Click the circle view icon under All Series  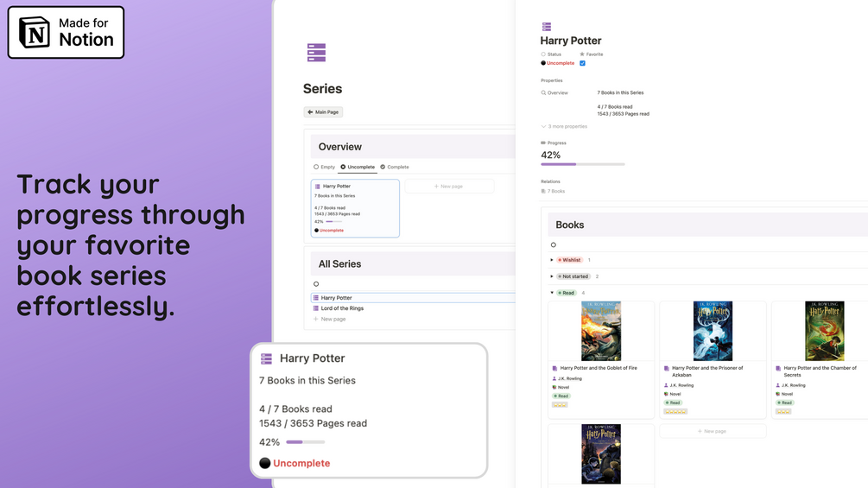(x=316, y=284)
